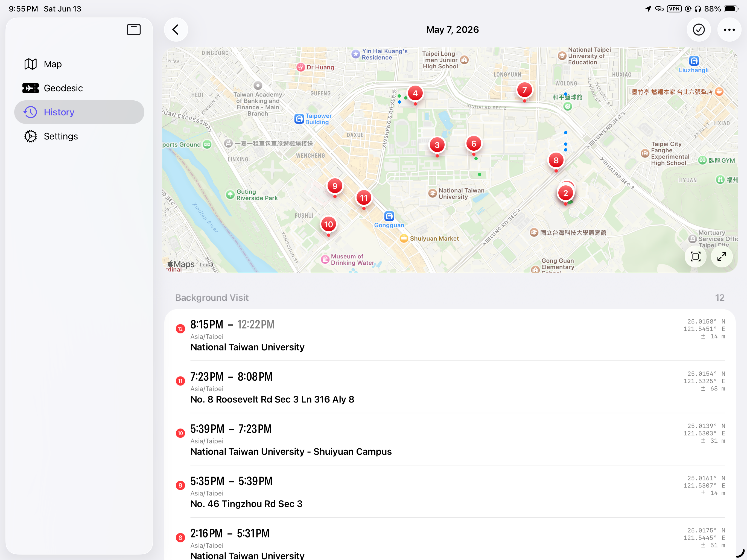This screenshot has width=747, height=560.
Task: Select History in the sidebar
Action: tap(79, 112)
